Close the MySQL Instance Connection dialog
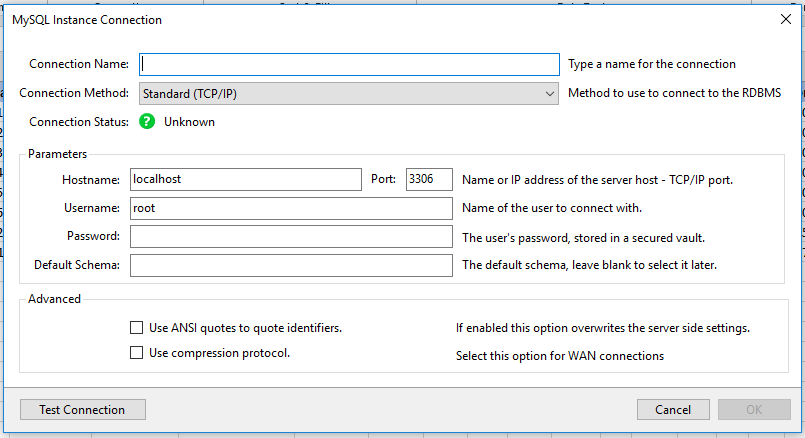This screenshot has width=805, height=438. click(x=785, y=20)
